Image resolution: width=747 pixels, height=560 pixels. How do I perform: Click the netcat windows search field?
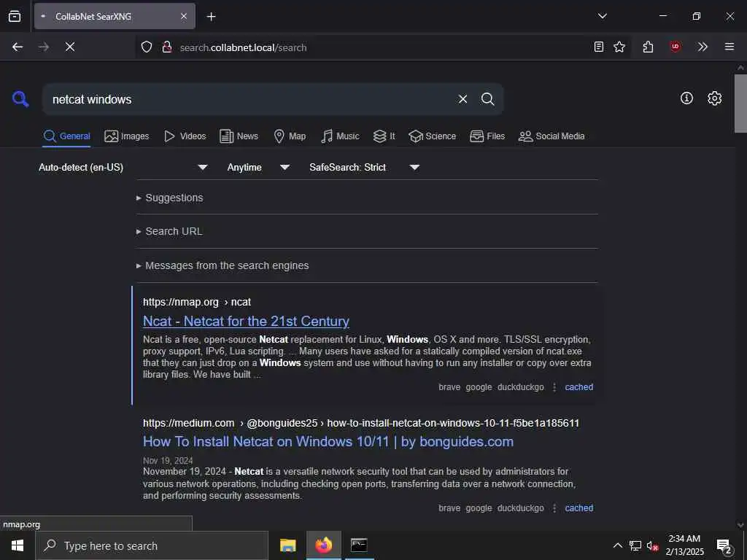pos(250,99)
